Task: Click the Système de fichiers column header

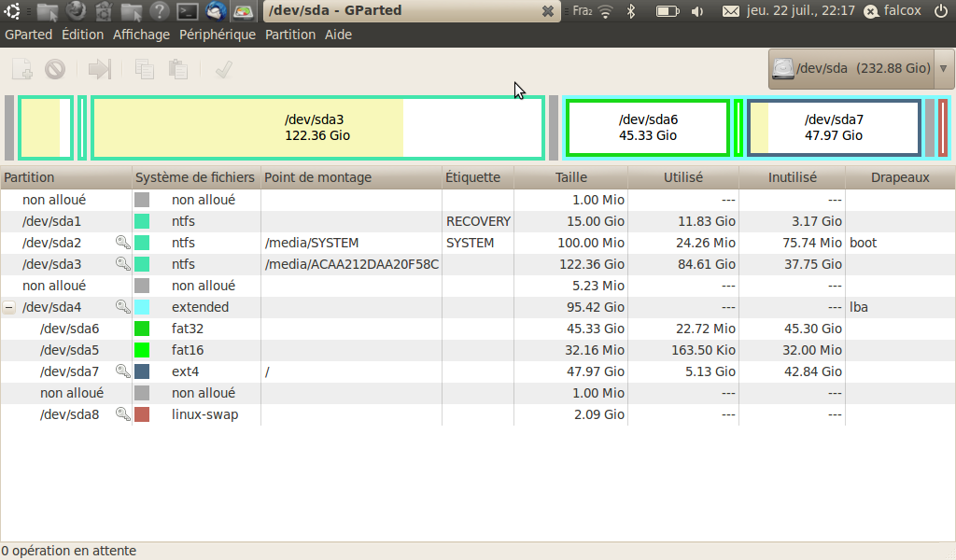Action: [x=196, y=177]
